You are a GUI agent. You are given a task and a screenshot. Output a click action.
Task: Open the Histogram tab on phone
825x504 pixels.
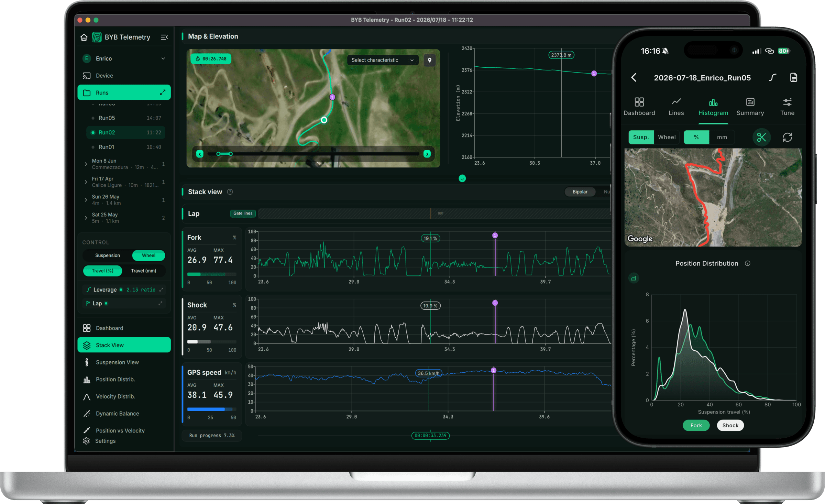click(x=713, y=107)
